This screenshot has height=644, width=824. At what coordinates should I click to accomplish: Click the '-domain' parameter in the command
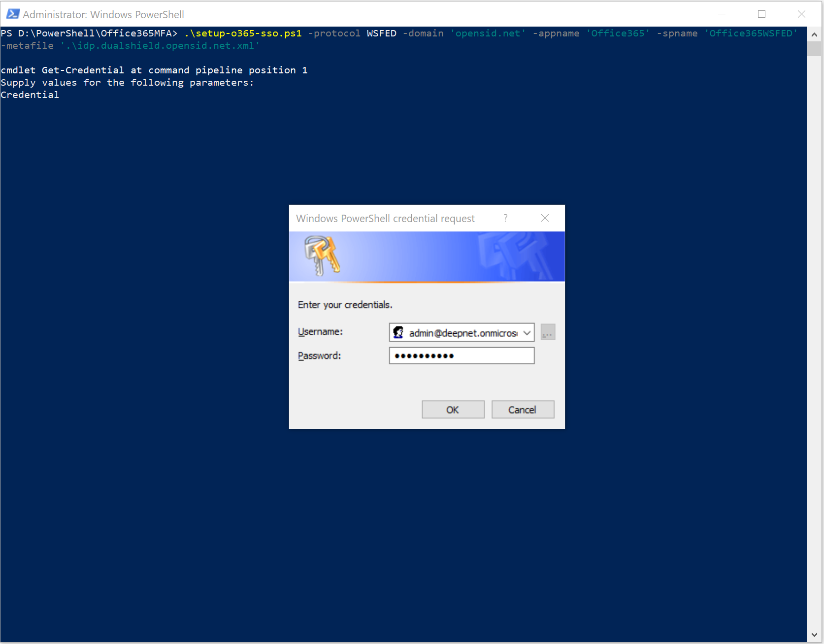click(423, 33)
